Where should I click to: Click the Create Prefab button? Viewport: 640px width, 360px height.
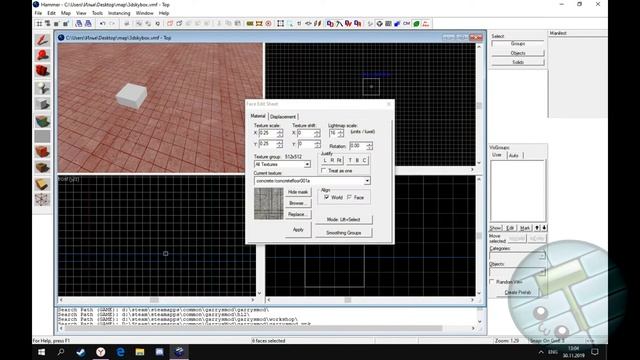pos(518,292)
